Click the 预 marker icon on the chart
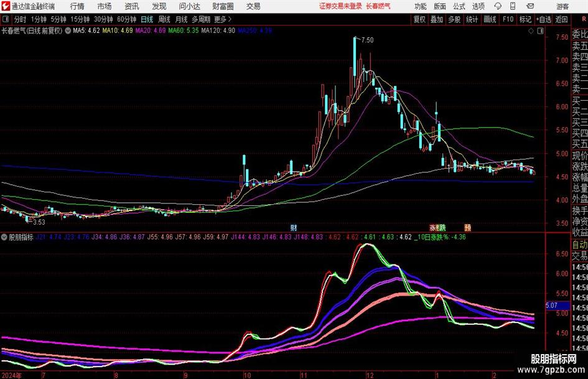Image resolution: width=588 pixels, height=379 pixels. point(468,227)
